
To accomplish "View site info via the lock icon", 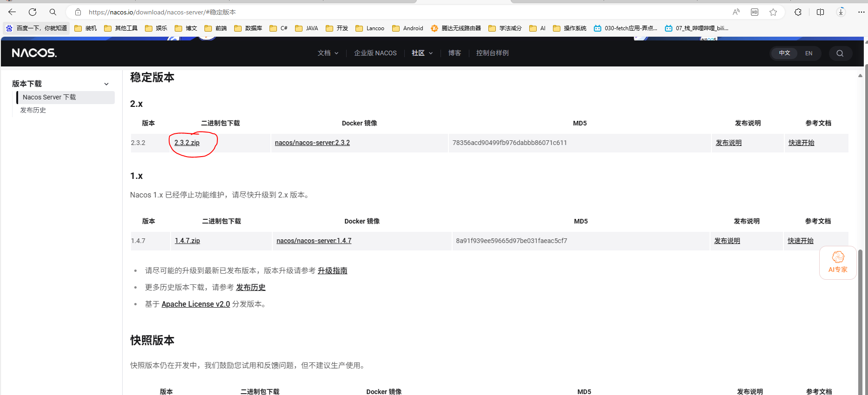I will pos(78,12).
